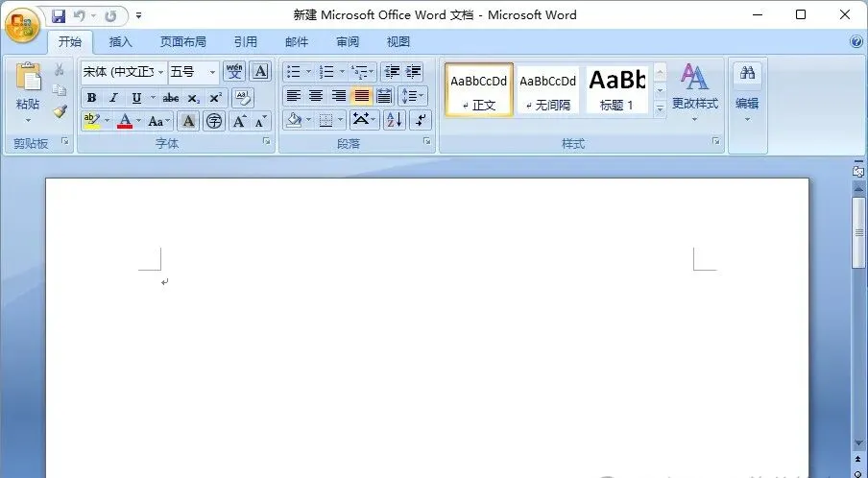
Task: Align text left
Action: pyautogui.click(x=294, y=96)
